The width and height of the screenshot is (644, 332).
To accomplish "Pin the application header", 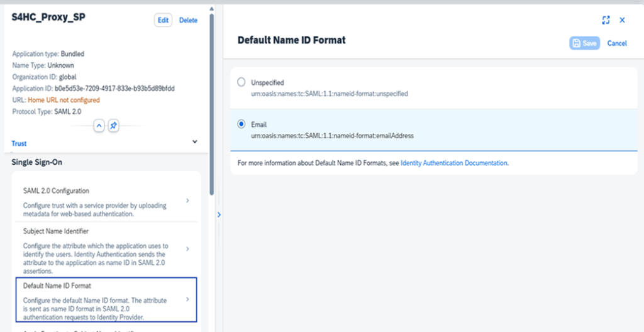I will (x=113, y=125).
